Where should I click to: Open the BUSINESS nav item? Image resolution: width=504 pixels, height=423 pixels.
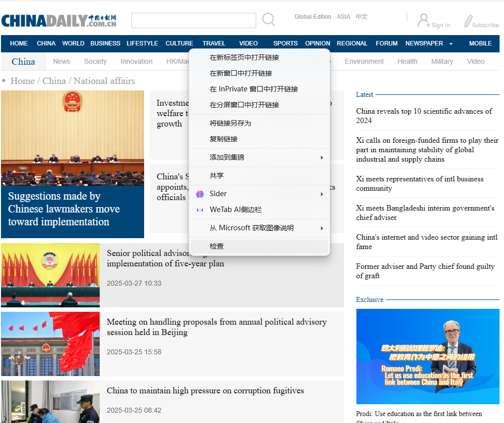105,43
